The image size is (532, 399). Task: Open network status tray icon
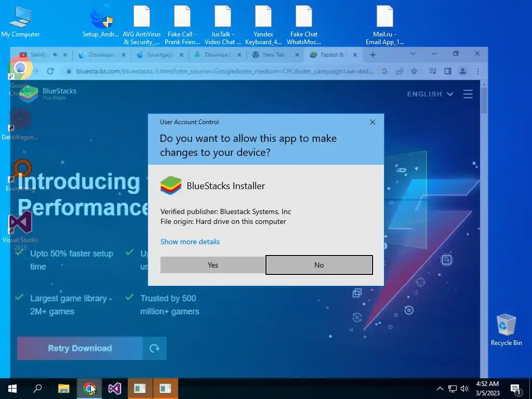click(x=453, y=389)
